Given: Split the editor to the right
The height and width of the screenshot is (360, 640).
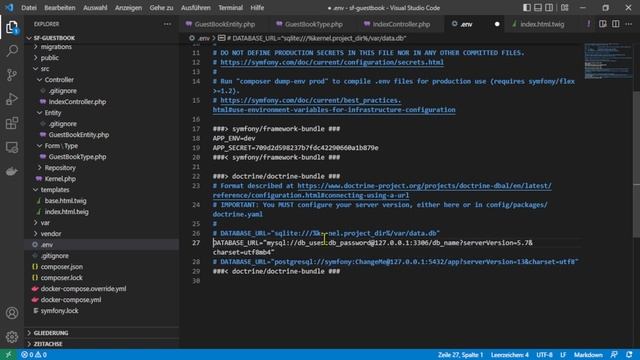Looking at the screenshot, I should [x=616, y=24].
